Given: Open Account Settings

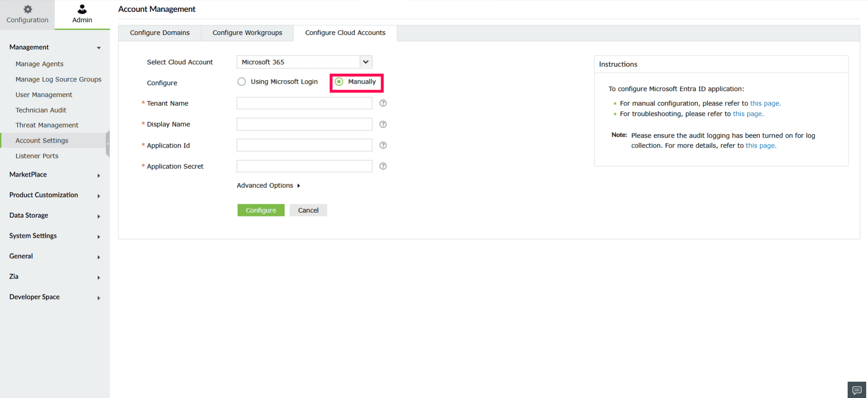Looking at the screenshot, I should (53, 140).
